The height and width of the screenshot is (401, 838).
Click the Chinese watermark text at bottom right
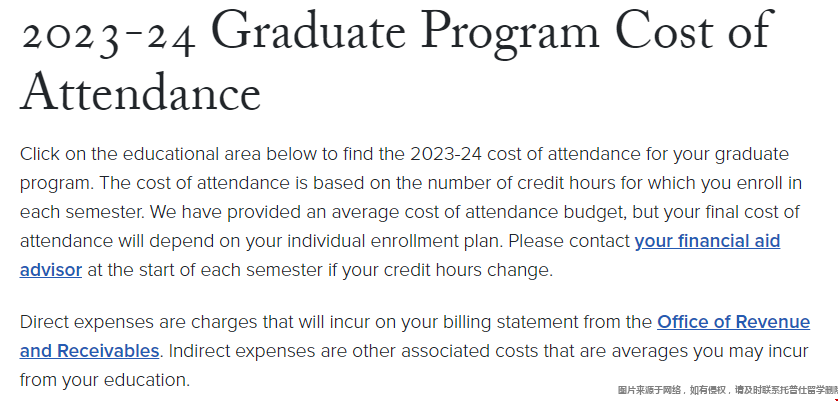point(727,391)
